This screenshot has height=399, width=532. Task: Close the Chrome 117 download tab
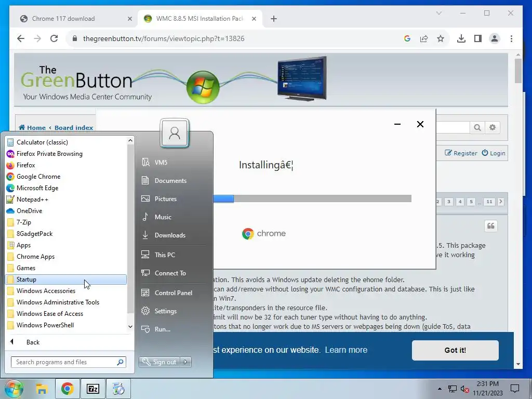[129, 19]
